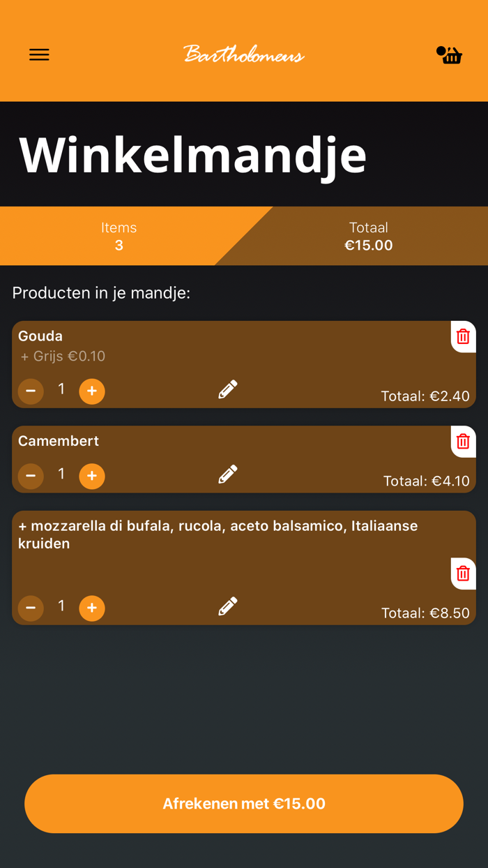Open the shopping basket icon
This screenshot has width=488, height=868.
tap(450, 54)
